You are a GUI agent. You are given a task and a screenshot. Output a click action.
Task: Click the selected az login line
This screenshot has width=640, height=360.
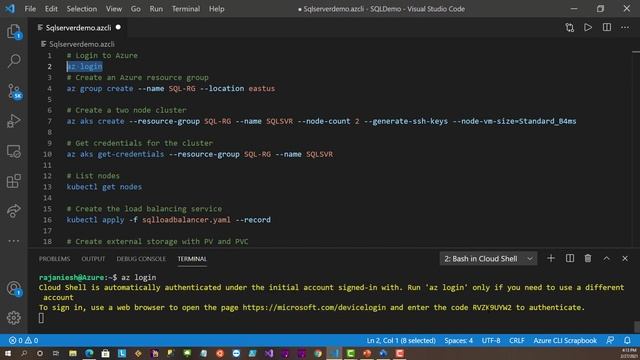(x=84, y=67)
